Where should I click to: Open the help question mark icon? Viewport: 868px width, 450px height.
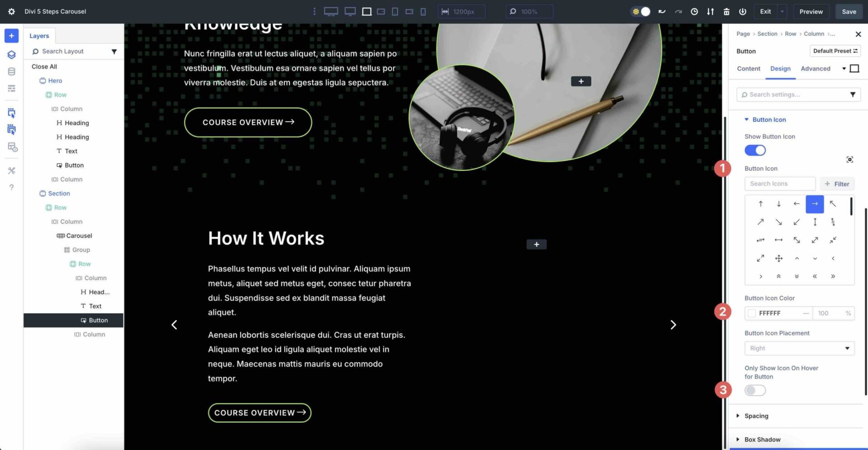(x=11, y=187)
